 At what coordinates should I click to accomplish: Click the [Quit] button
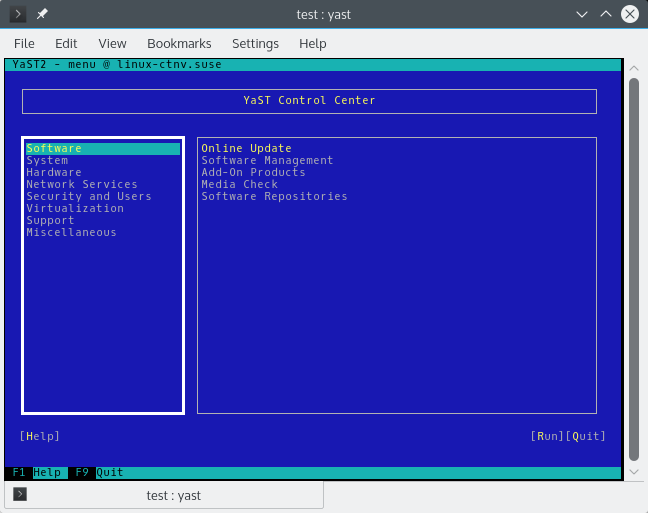click(586, 436)
